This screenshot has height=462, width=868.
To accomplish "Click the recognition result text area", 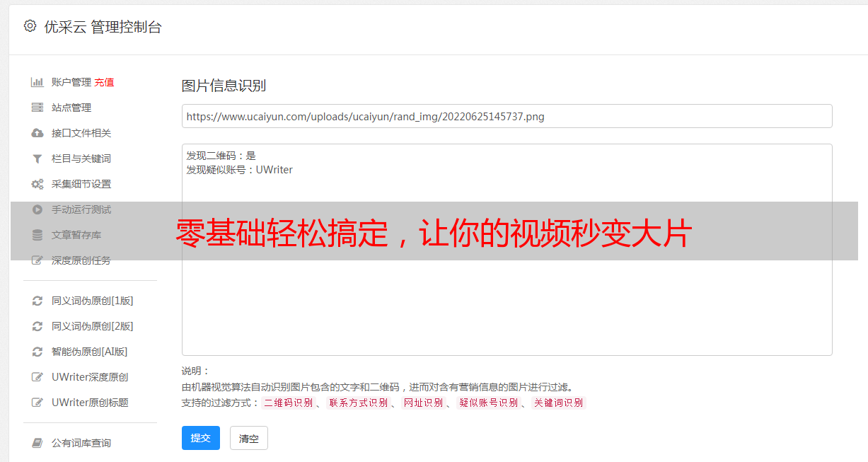I will [507, 250].
